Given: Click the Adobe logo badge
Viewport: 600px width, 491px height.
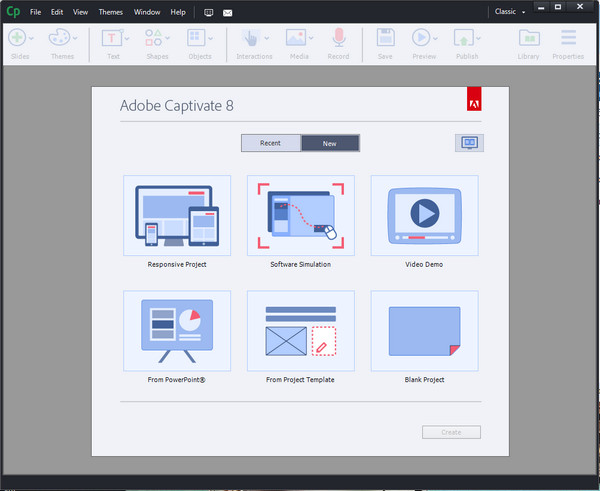Looking at the screenshot, I should [474, 99].
